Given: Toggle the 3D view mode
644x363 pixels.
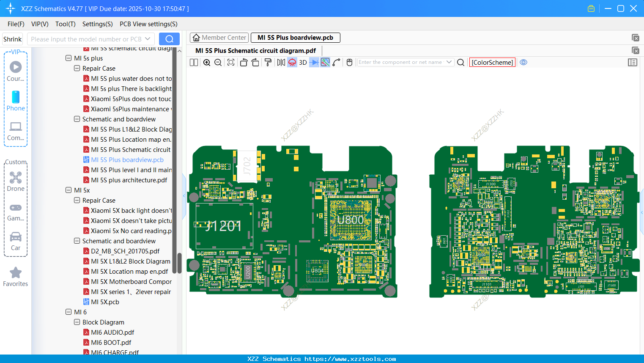Looking at the screenshot, I should click(x=303, y=63).
